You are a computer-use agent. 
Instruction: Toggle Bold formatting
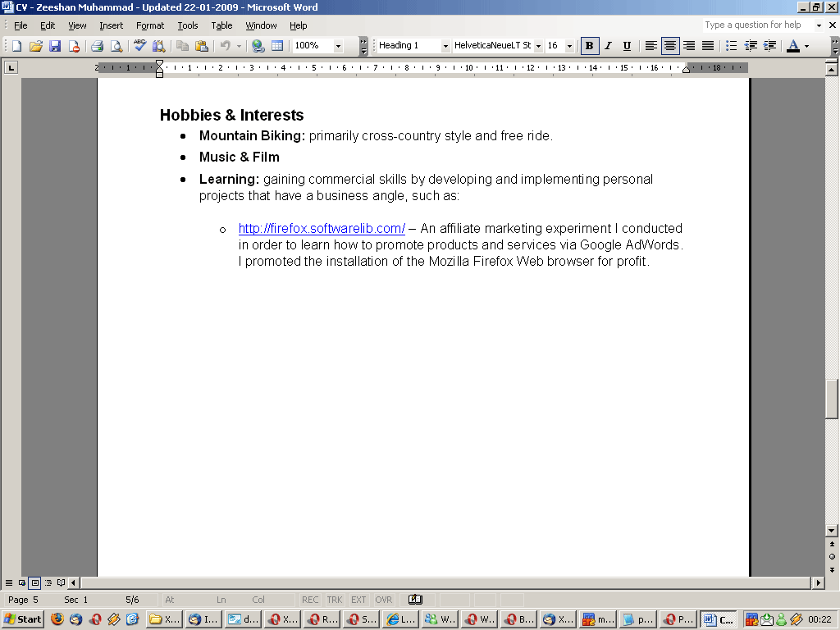[589, 46]
